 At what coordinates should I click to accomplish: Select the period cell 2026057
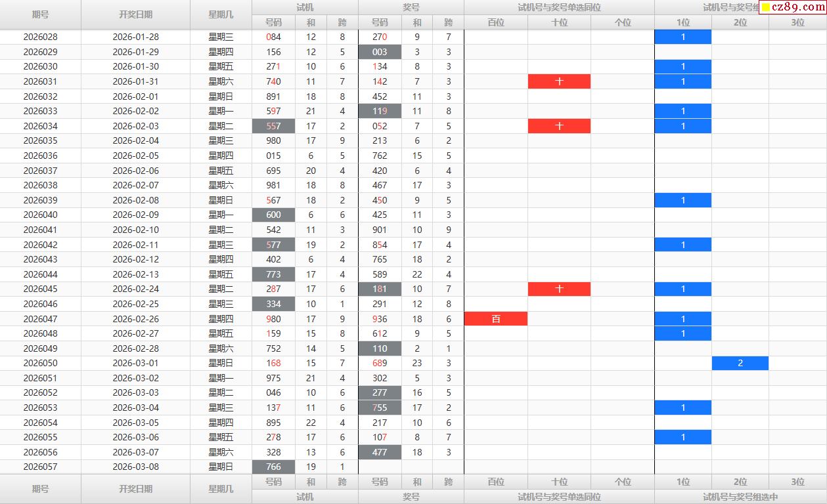click(x=40, y=467)
